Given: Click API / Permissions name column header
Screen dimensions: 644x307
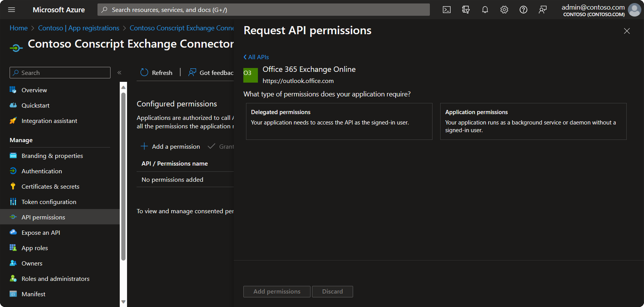Looking at the screenshot, I should click(x=175, y=164).
